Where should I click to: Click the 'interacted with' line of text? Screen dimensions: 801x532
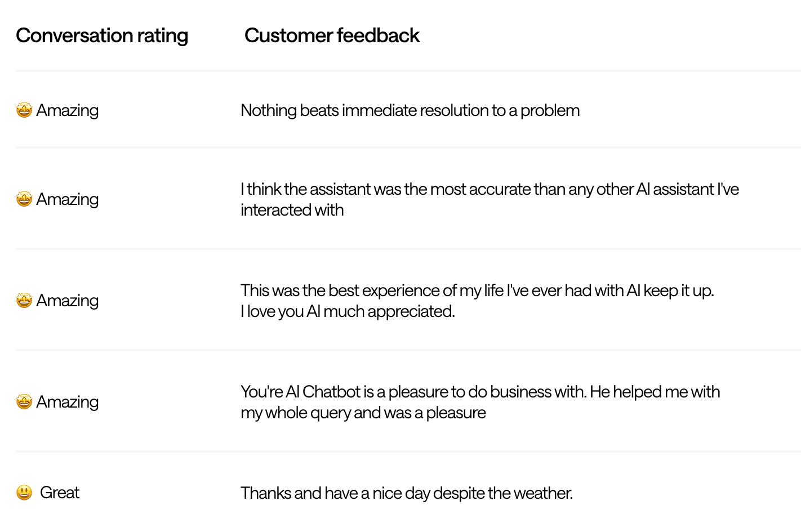[x=292, y=210]
